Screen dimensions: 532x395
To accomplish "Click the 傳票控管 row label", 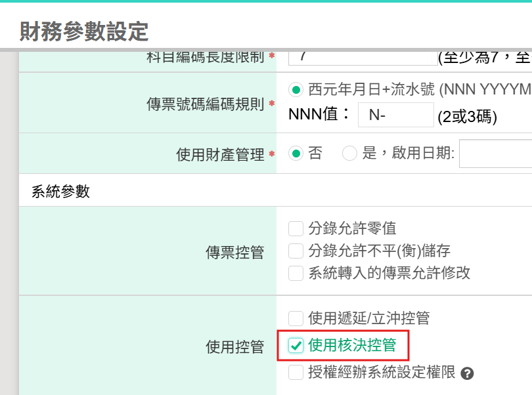I will pos(234,252).
